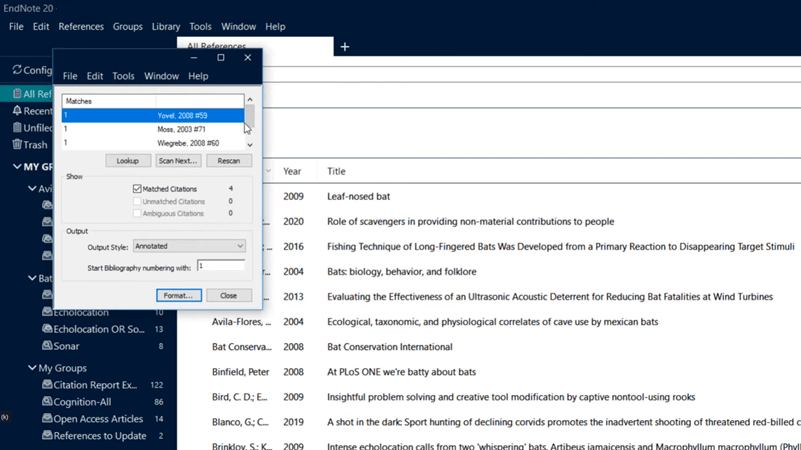Click the Year column header
The image size is (801, 450).
point(292,171)
